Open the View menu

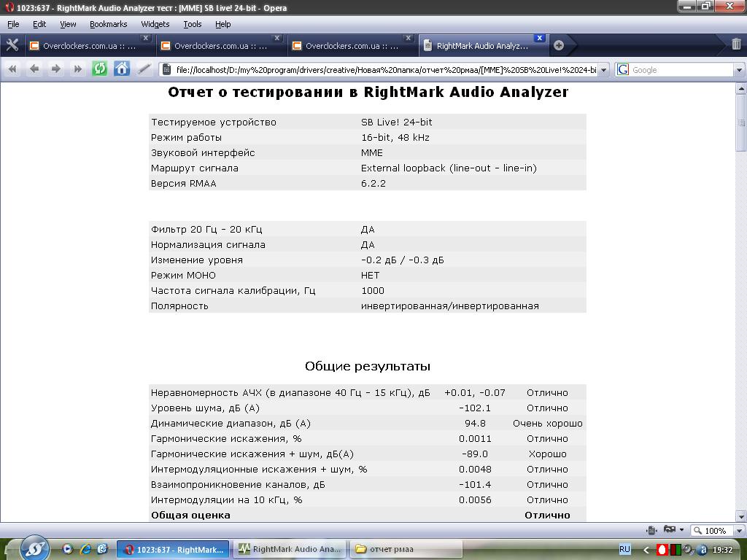68,24
